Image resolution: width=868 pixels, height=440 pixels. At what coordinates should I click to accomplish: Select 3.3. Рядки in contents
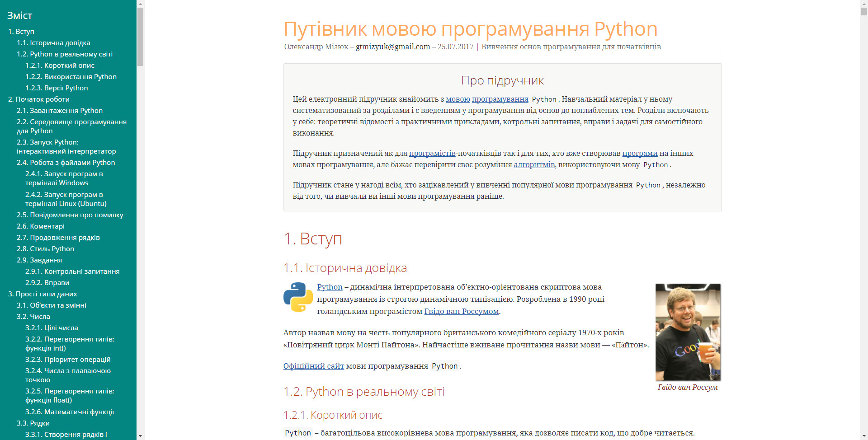point(33,423)
